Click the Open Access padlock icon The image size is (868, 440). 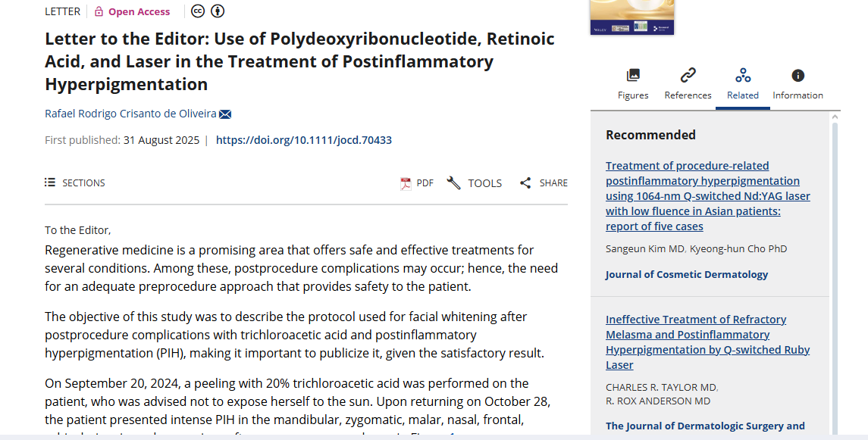99,11
